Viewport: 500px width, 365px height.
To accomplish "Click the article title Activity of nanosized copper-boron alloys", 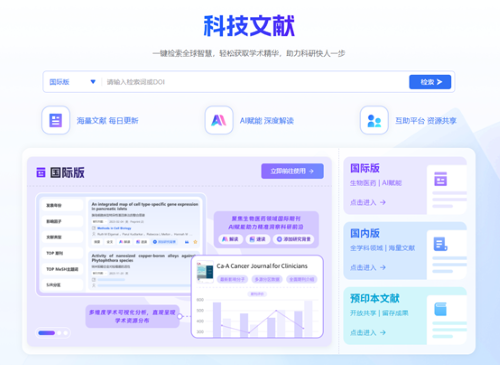I will coord(144,258).
